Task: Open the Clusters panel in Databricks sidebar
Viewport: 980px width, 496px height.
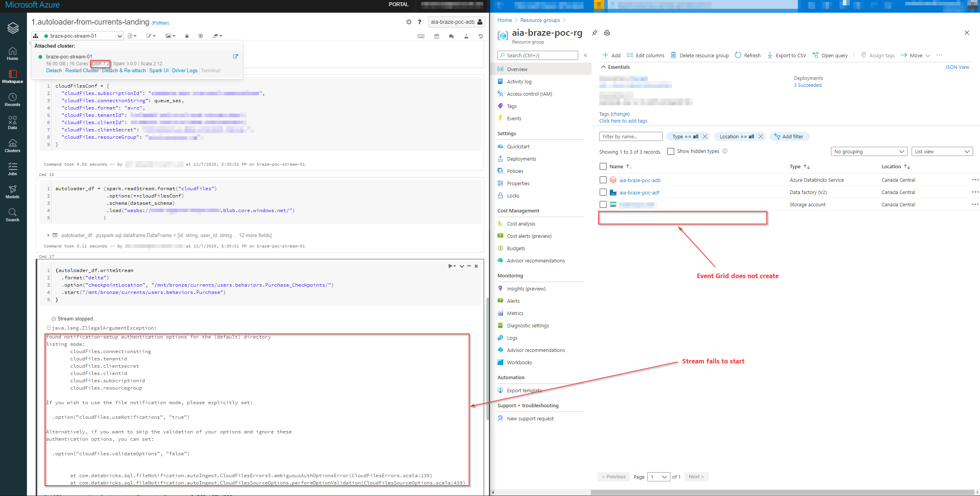Action: click(13, 146)
